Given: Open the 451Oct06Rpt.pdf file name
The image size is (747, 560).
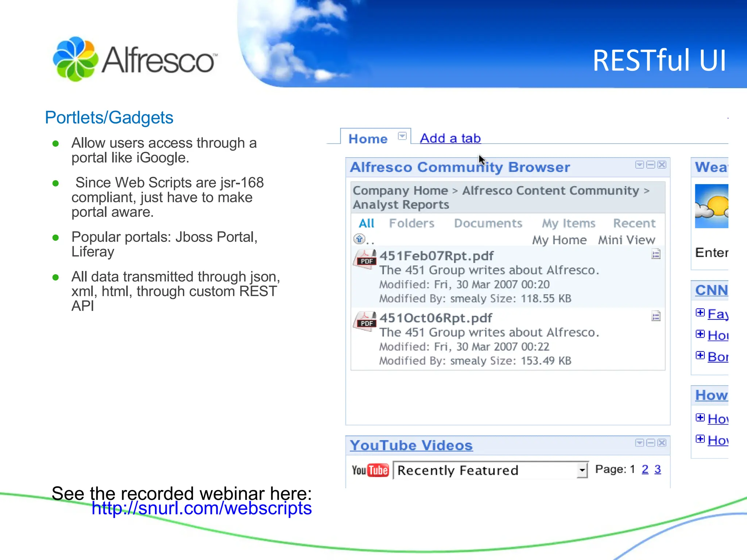Looking at the screenshot, I should [x=436, y=318].
